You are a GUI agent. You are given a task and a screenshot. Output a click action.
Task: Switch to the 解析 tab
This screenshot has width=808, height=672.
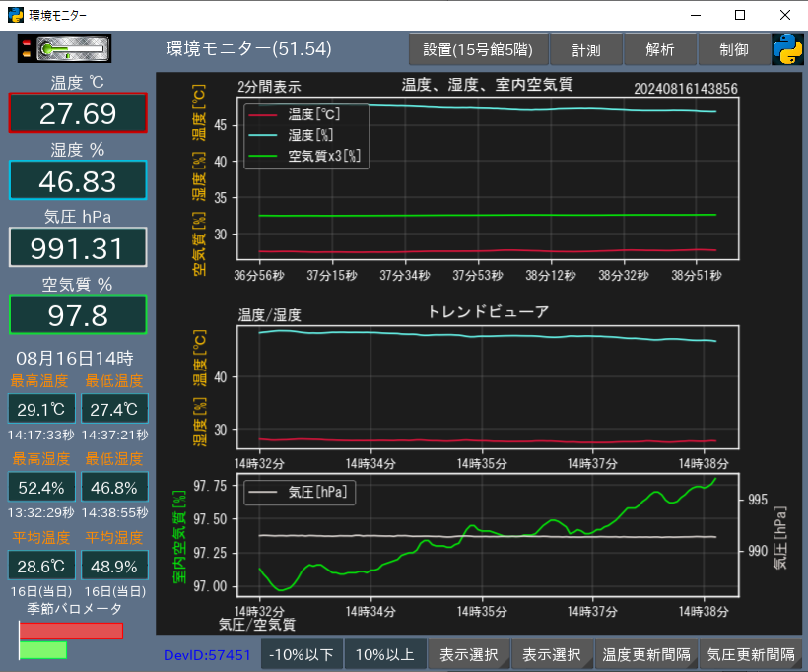(x=659, y=49)
